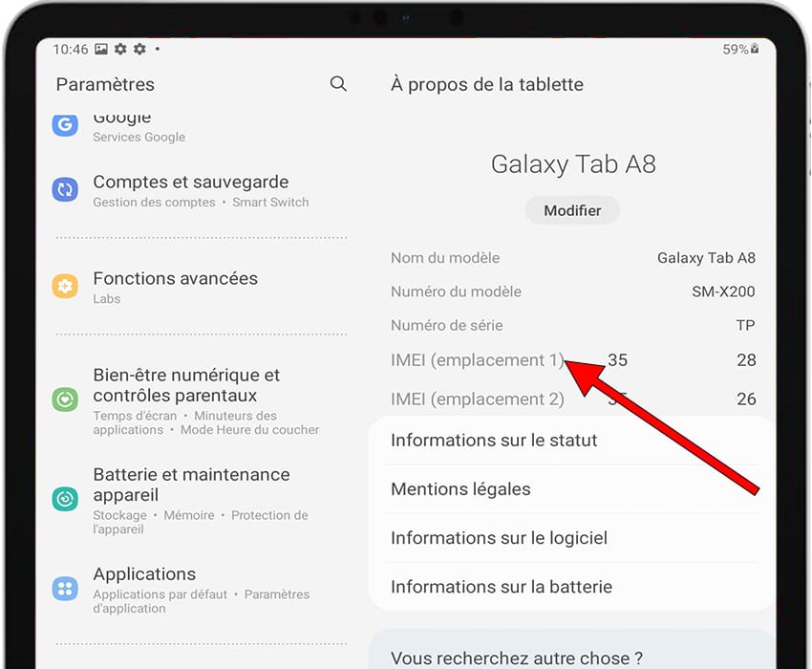Viewport: 812px width, 669px height.
Task: Tap the Paramètres header title
Action: tap(105, 84)
